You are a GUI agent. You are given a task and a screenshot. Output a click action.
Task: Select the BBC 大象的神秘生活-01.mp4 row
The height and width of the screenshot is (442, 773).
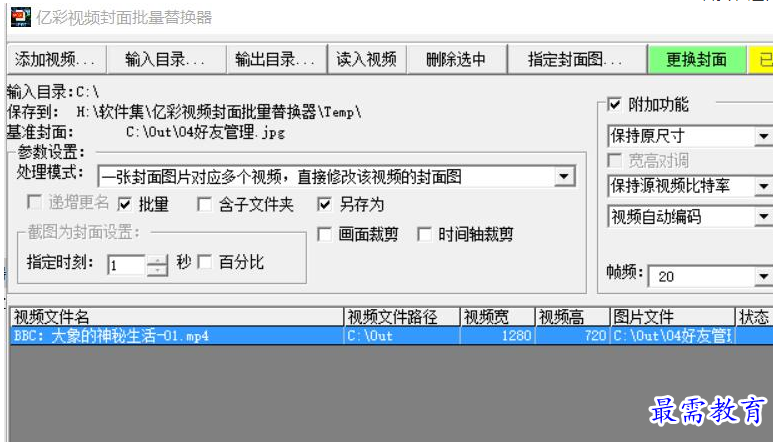pyautogui.click(x=391, y=336)
